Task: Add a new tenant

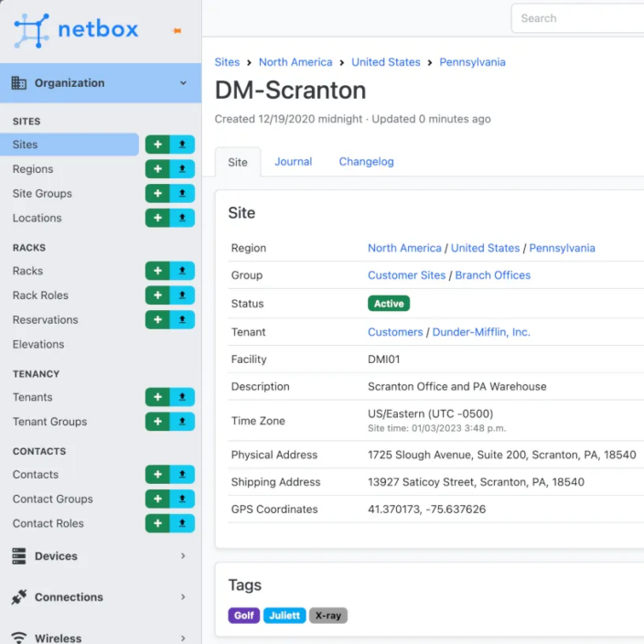Action: [157, 397]
